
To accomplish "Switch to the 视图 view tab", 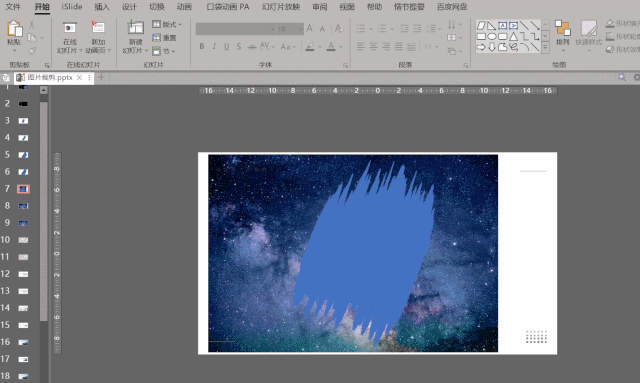I will (x=347, y=7).
